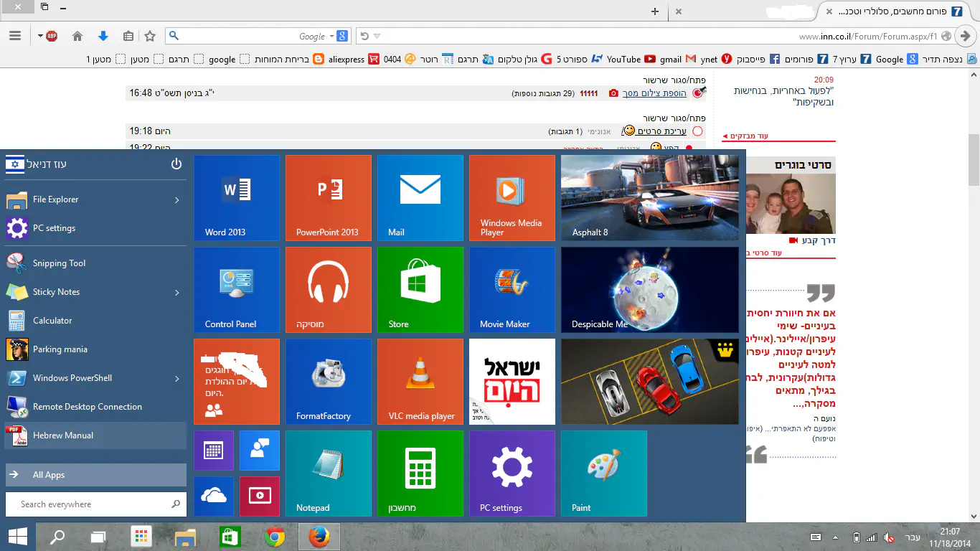Click the Start menu power button
This screenshot has width=980, height=551.
[x=176, y=164]
